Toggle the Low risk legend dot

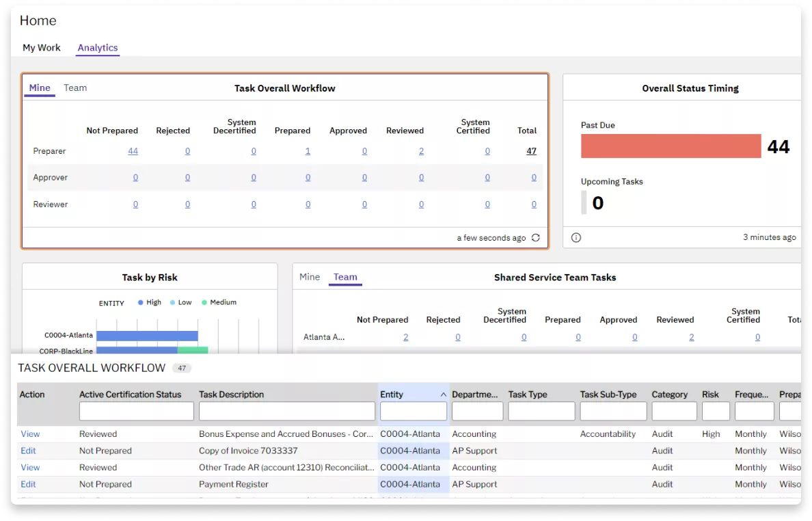point(172,302)
